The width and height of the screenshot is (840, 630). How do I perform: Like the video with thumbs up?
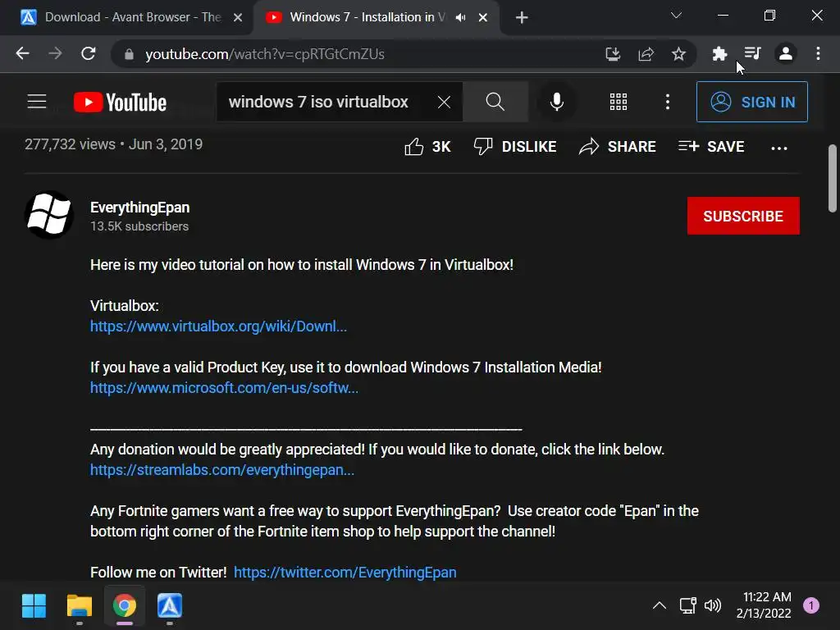tap(427, 147)
